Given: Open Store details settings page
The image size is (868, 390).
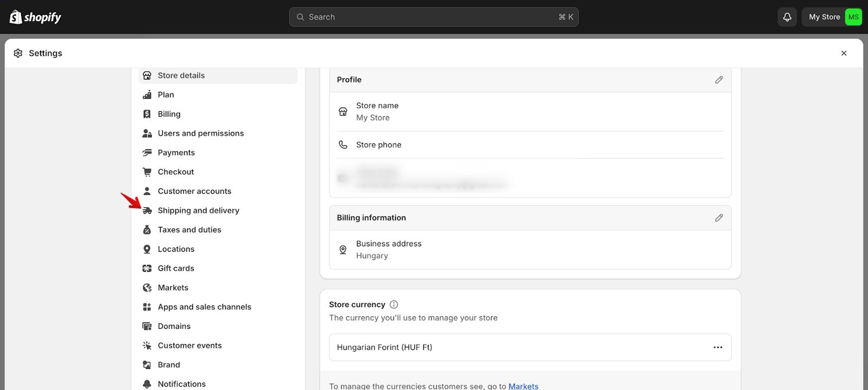Looking at the screenshot, I should (x=218, y=75).
